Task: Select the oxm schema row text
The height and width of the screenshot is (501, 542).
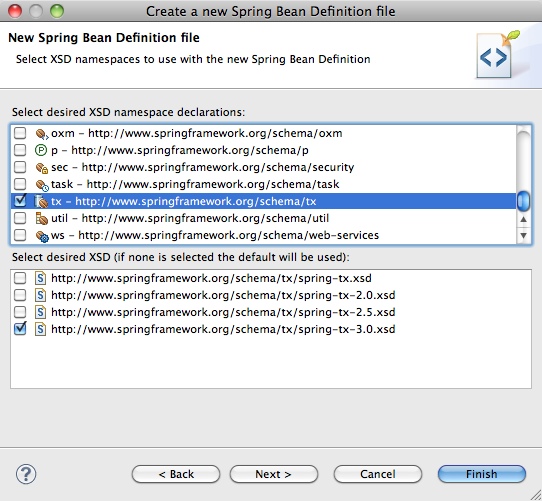Action: (x=197, y=133)
